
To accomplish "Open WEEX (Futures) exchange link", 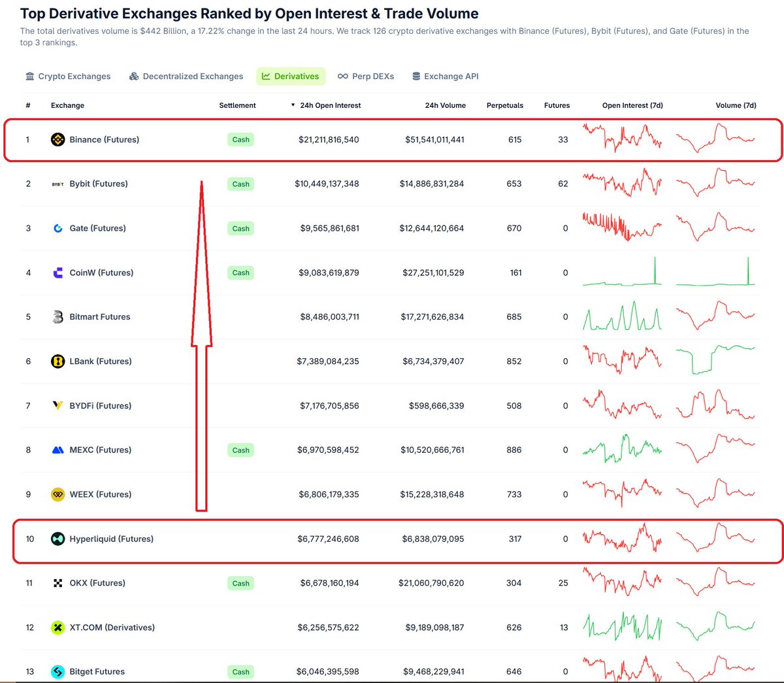I will (x=101, y=494).
